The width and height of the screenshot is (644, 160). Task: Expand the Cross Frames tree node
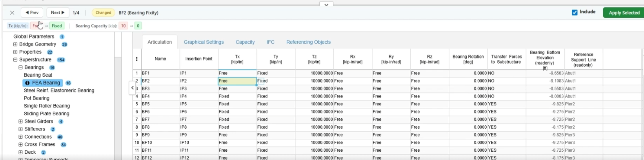click(x=20, y=145)
